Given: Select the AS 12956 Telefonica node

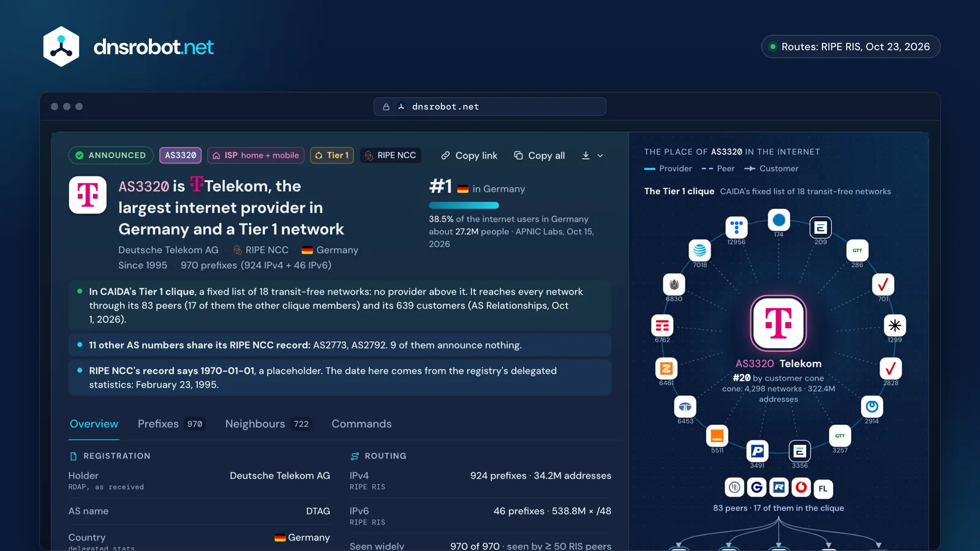Looking at the screenshot, I should [736, 227].
